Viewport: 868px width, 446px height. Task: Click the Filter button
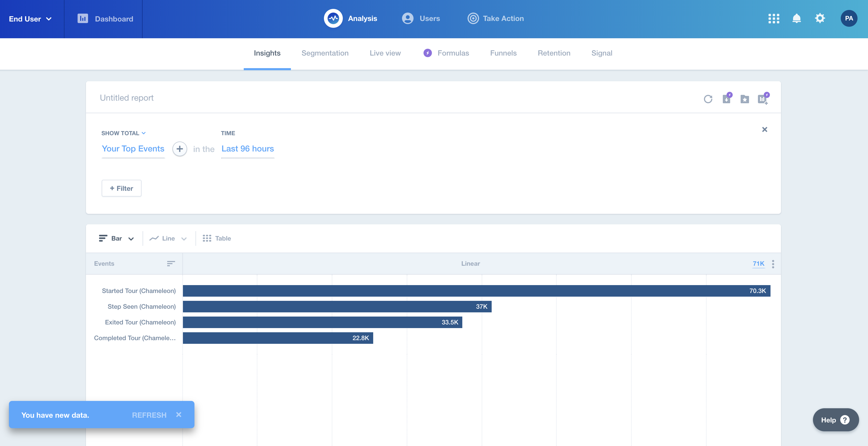[121, 188]
